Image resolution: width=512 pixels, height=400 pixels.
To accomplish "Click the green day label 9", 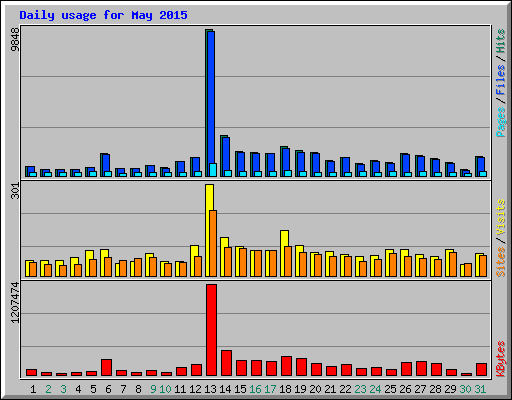I will [x=153, y=389].
